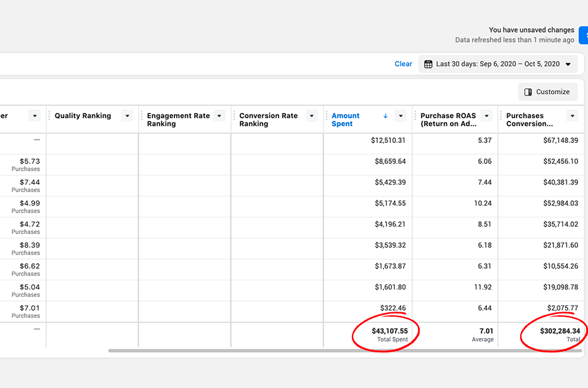The width and height of the screenshot is (588, 388).
Task: Click the Clear link
Action: pos(403,64)
